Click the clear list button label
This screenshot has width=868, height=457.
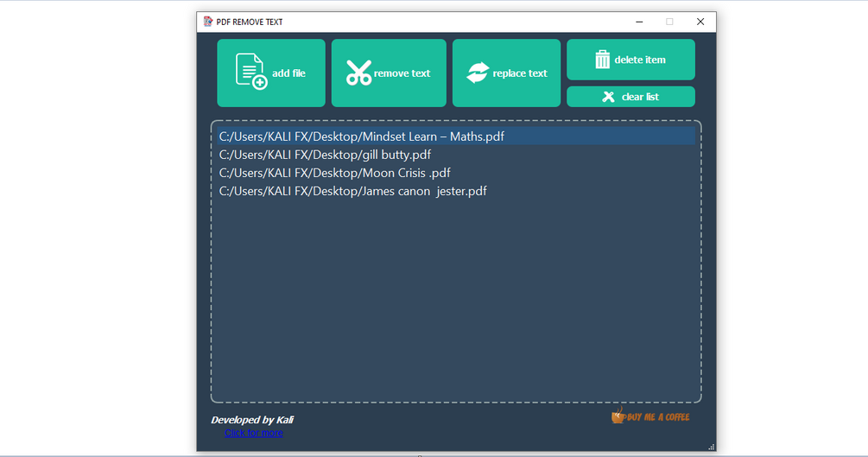click(x=640, y=97)
